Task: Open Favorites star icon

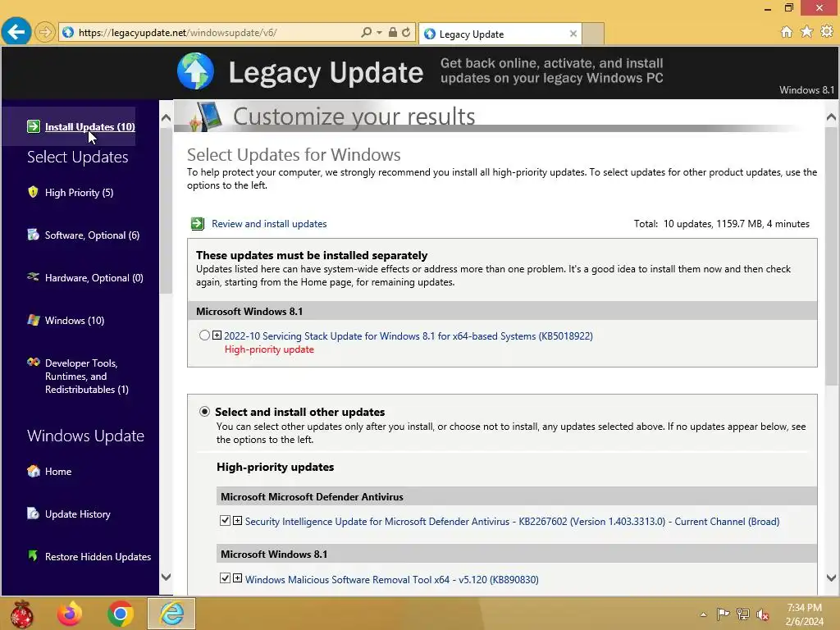Action: [x=806, y=32]
